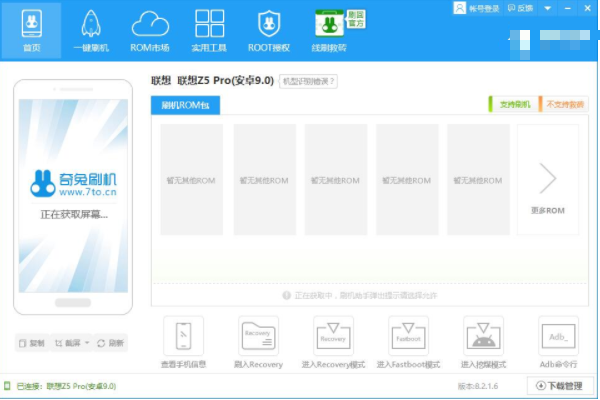Viewport: 600px width, 400px height.
Task: Click 进入Recovery模式 icon
Action: point(333,336)
